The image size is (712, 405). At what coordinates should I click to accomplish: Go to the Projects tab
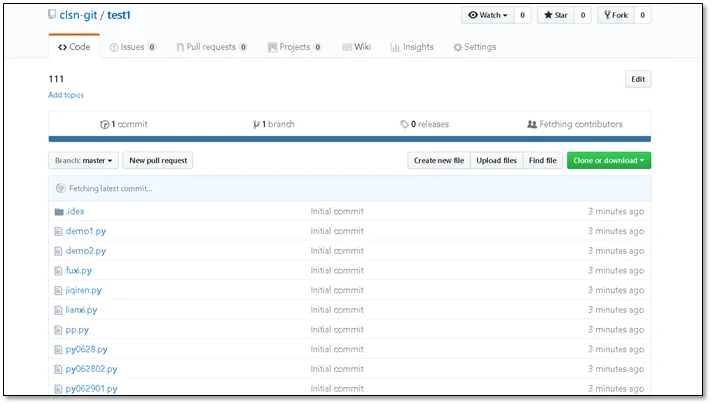[x=294, y=47]
